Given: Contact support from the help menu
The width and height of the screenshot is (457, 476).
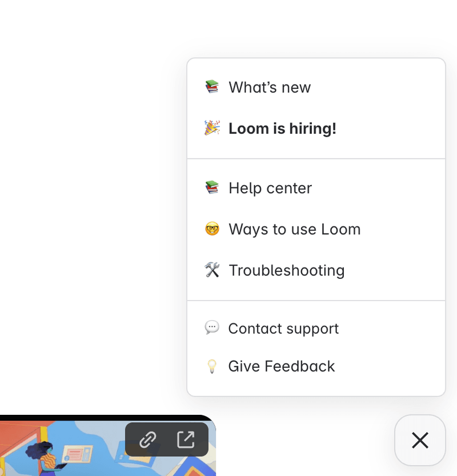Looking at the screenshot, I should point(283,328).
